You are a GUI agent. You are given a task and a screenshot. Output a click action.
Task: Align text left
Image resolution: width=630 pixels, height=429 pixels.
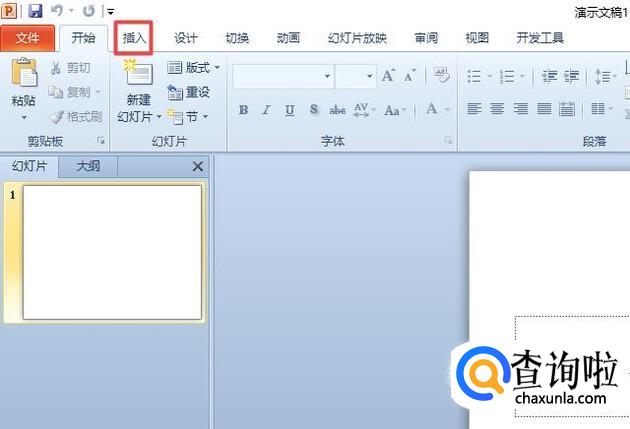coord(474,108)
